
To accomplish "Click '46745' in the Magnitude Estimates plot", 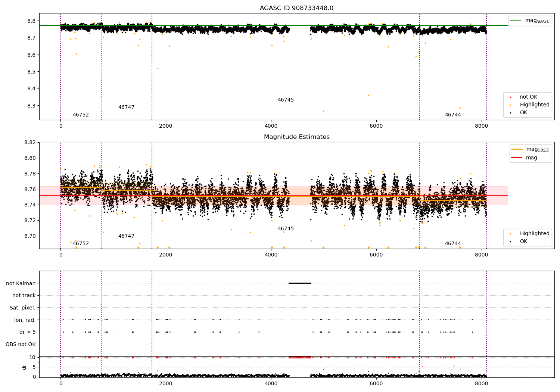I will click(x=286, y=229).
